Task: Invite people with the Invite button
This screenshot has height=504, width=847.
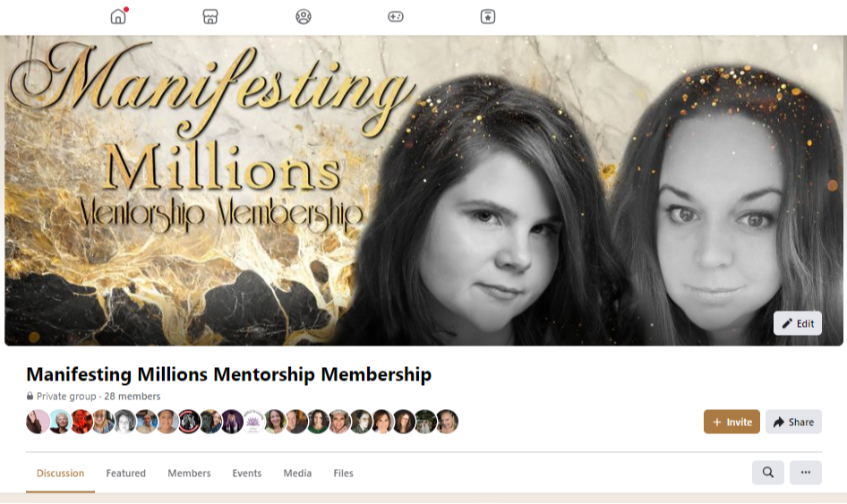Action: (731, 422)
